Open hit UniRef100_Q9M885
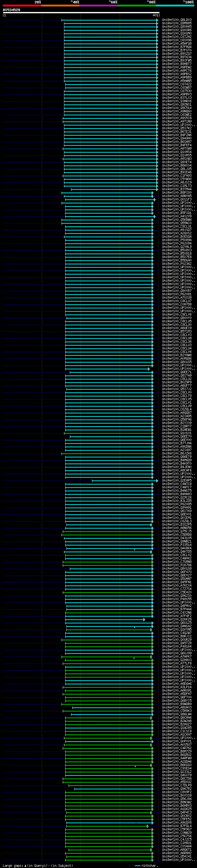Screen dimensions: 197x868 [x=177, y=23]
